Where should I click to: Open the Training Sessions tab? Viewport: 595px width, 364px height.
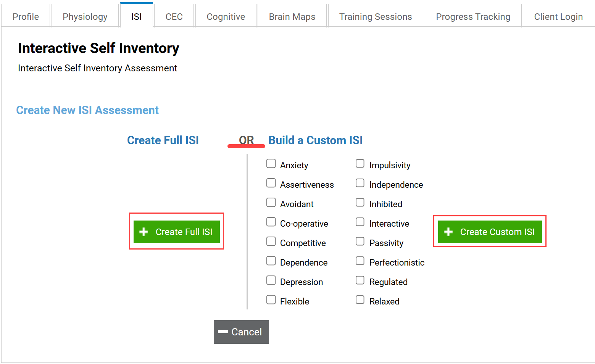(x=376, y=16)
